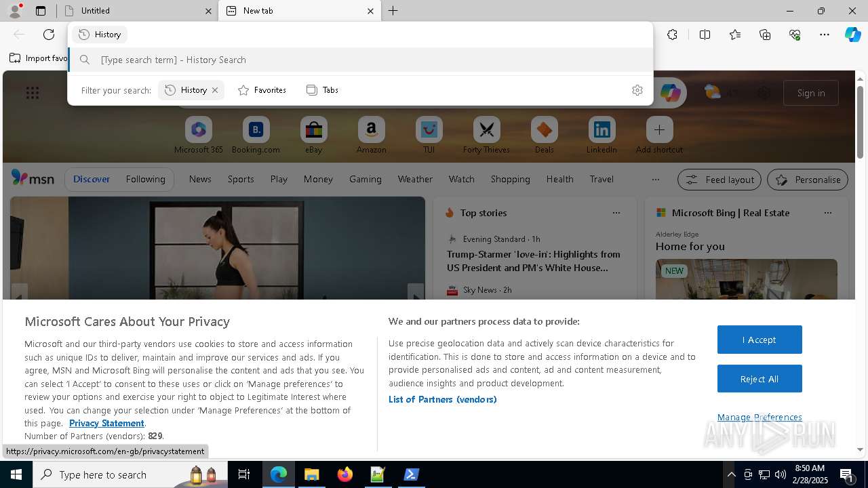Viewport: 868px width, 488px height.
Task: Open TUI shortcut
Action: coord(429,136)
